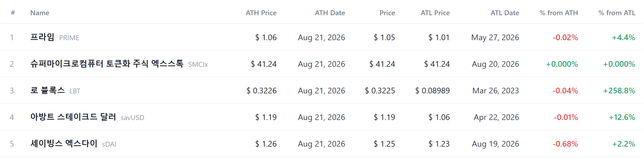Click the sDAI ticker symbol
The width and height of the screenshot is (644, 158).
tap(109, 144)
